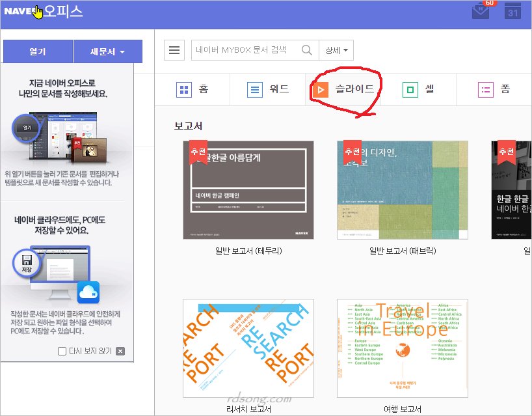The width and height of the screenshot is (532, 416).
Task: Click the 열기 open button
Action: pyautogui.click(x=38, y=51)
